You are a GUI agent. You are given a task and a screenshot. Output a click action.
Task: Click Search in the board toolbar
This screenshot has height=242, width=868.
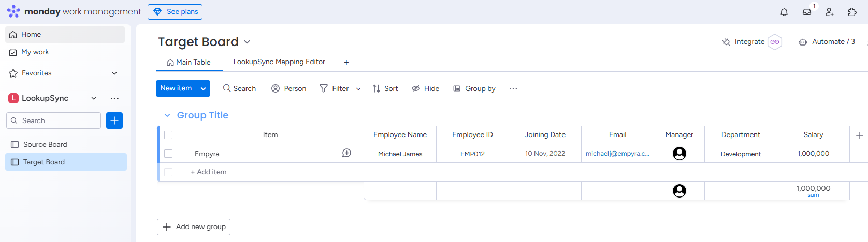(x=239, y=88)
